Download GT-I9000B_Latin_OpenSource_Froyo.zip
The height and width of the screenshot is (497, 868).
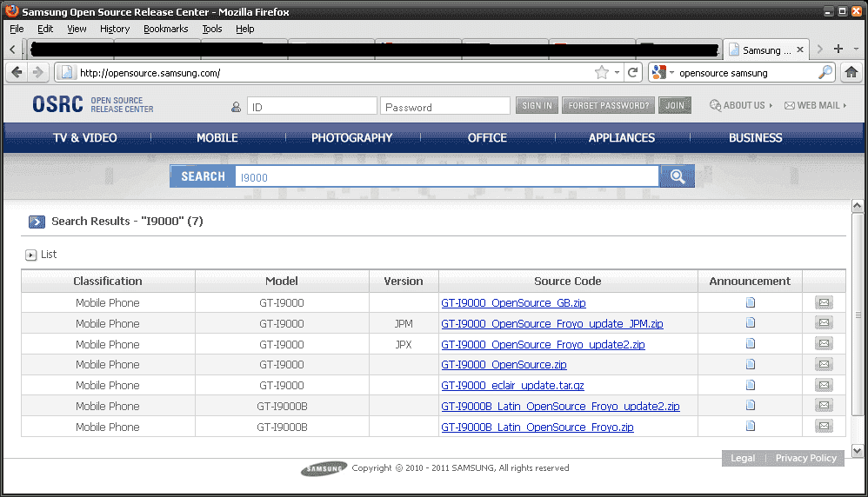tap(537, 427)
